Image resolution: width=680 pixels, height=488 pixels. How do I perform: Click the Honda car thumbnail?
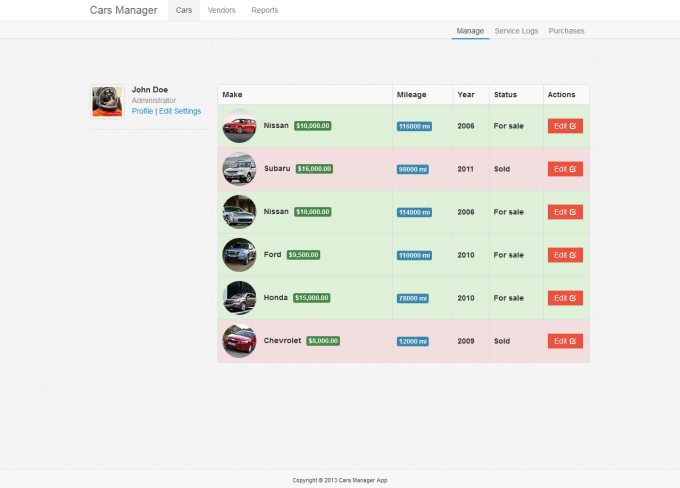point(239,298)
